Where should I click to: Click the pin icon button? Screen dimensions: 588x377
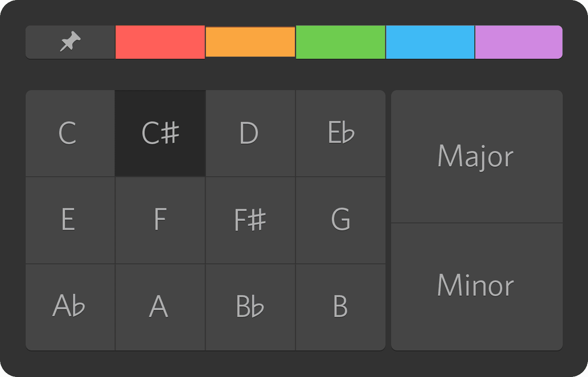click(x=70, y=42)
